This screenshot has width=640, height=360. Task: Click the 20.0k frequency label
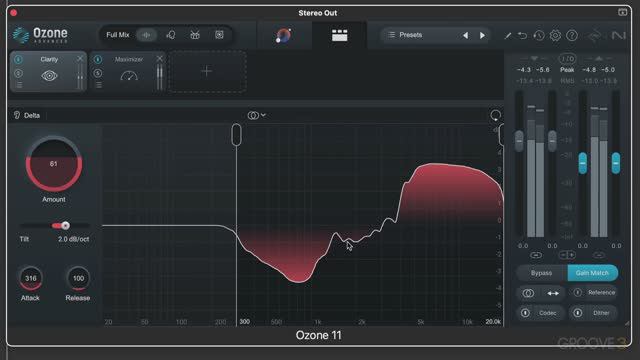pos(493,322)
